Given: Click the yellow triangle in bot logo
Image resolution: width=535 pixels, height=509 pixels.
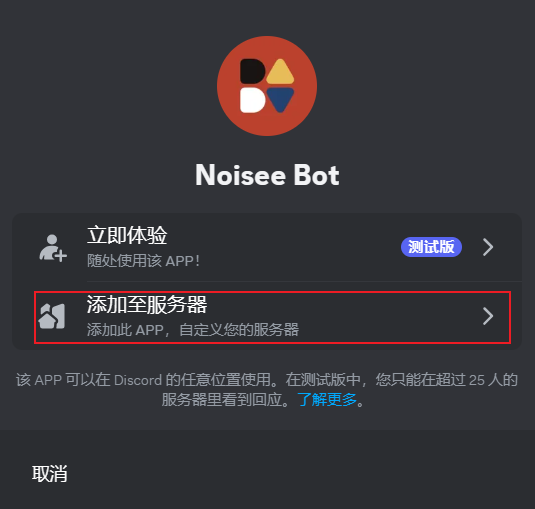Looking at the screenshot, I should click(280, 72).
